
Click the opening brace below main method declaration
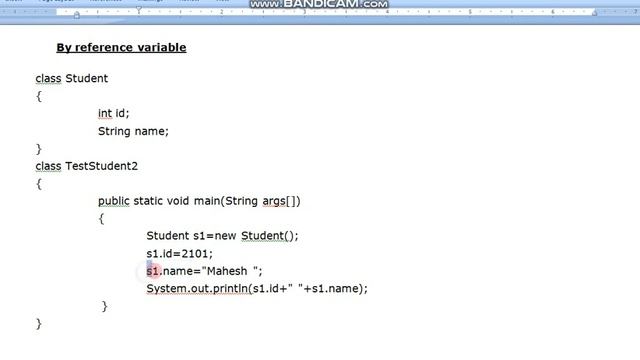[x=101, y=219]
